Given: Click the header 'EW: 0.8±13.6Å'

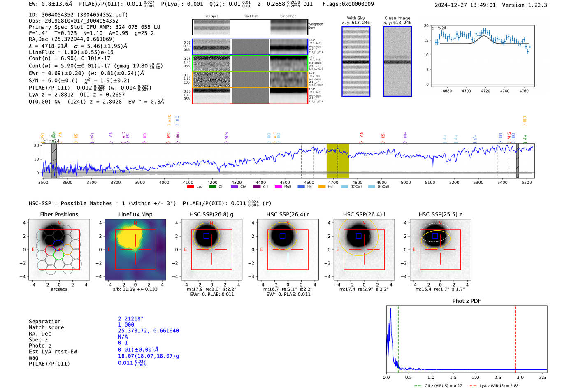Looking at the screenshot, I should click(x=51, y=4).
